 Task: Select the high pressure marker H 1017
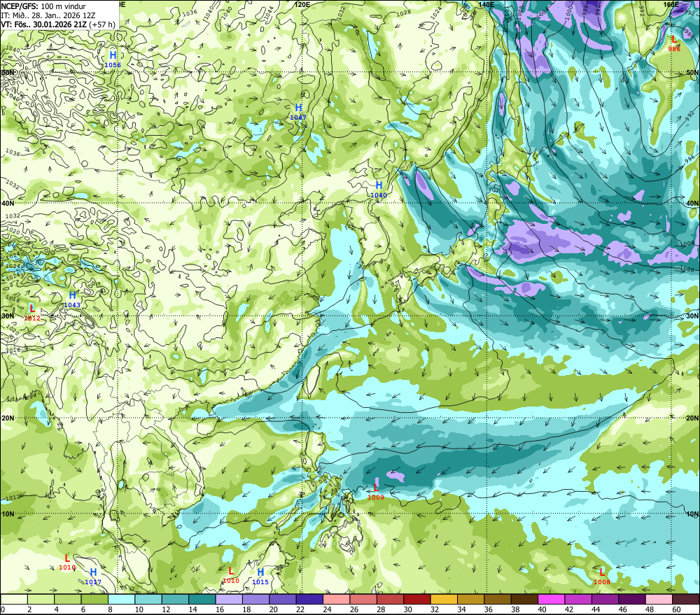(x=93, y=576)
